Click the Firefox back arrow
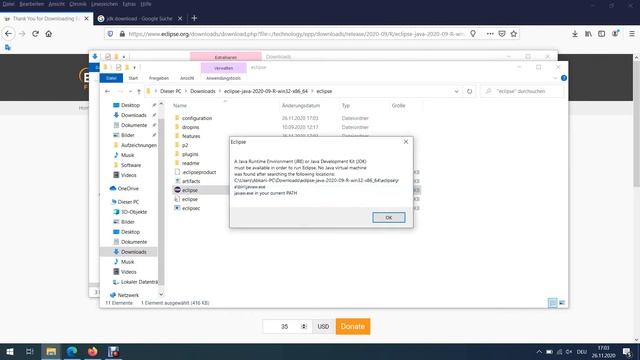Viewport: 640px width, 360px height. 9,34
